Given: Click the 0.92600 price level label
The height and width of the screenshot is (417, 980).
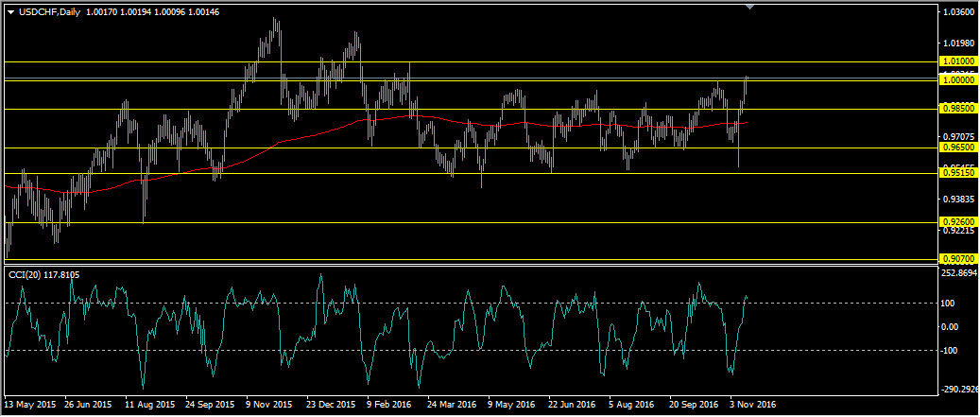Looking at the screenshot, I should pyautogui.click(x=957, y=222).
